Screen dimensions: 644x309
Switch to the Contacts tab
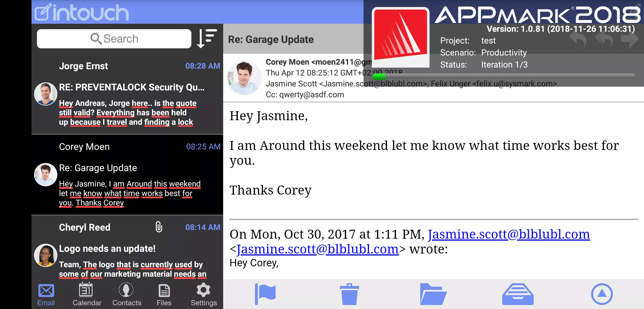coord(127,294)
